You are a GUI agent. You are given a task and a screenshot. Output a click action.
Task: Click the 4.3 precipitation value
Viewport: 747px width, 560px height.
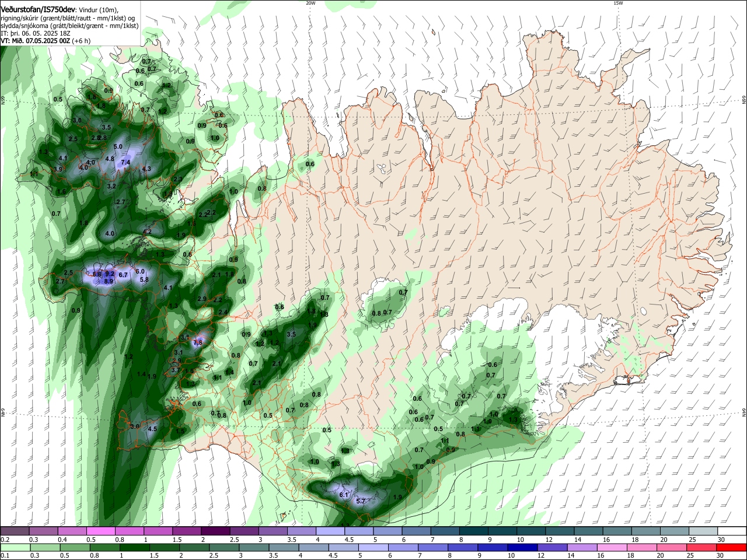coord(146,169)
